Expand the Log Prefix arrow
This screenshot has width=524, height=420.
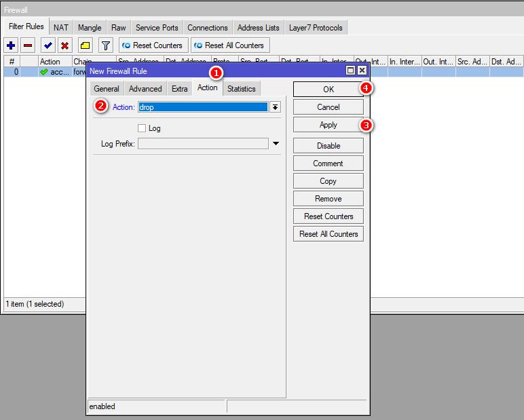pyautogui.click(x=276, y=144)
